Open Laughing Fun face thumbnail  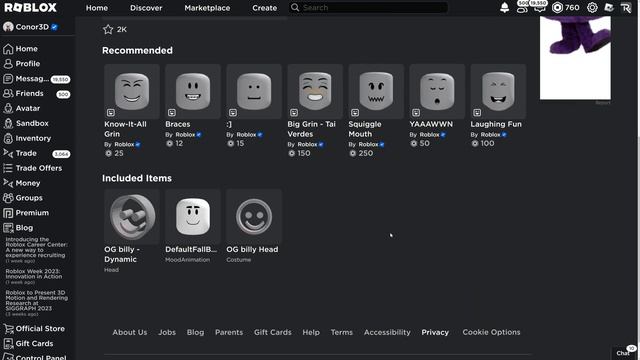pos(498,91)
